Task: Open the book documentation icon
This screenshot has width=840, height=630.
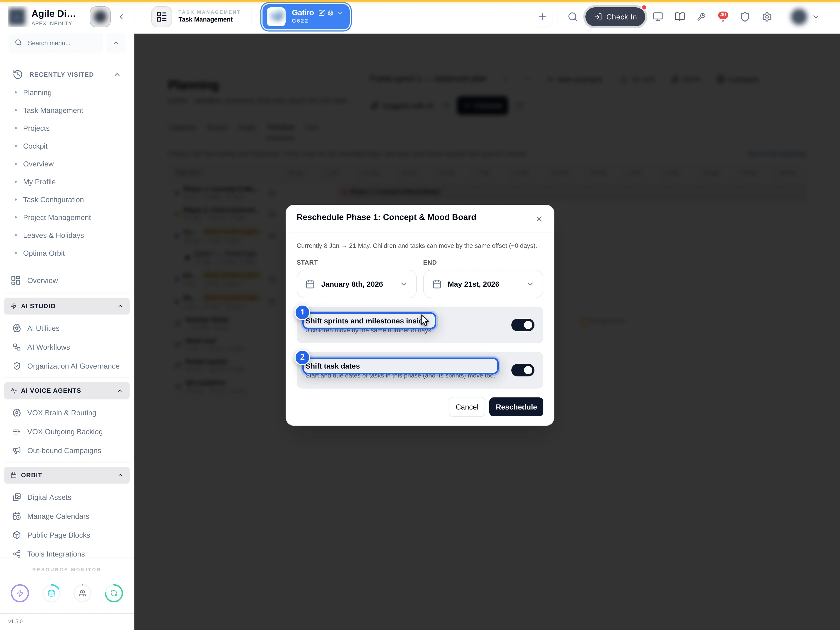Action: pyautogui.click(x=680, y=17)
